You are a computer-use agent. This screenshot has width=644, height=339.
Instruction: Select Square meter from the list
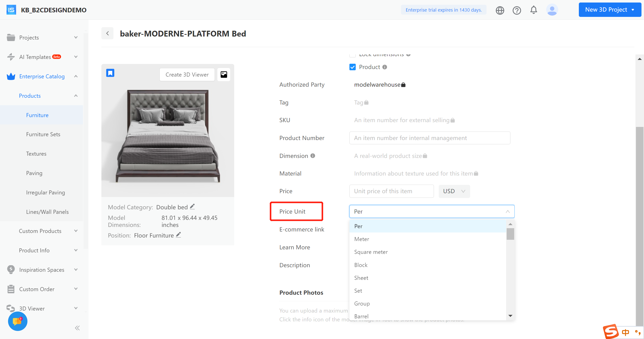tap(371, 252)
